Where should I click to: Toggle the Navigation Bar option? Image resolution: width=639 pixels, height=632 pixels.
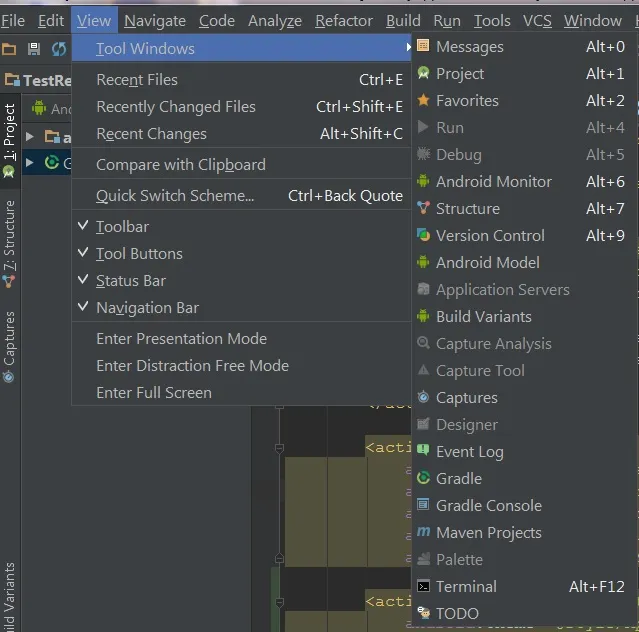coord(241,308)
